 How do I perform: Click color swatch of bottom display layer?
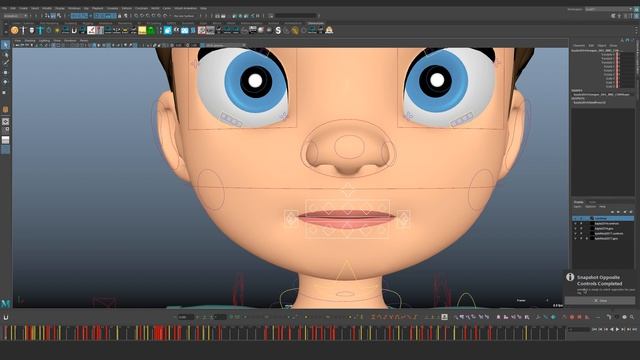point(592,238)
